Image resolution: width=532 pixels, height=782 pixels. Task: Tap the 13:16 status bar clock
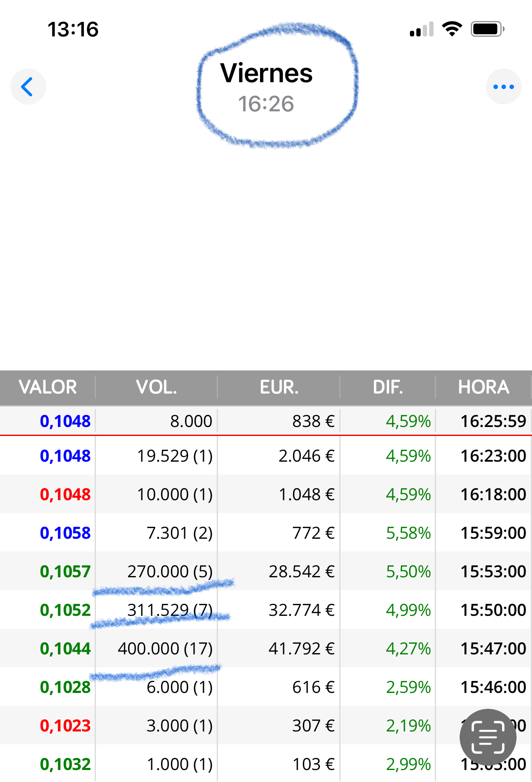click(x=73, y=30)
